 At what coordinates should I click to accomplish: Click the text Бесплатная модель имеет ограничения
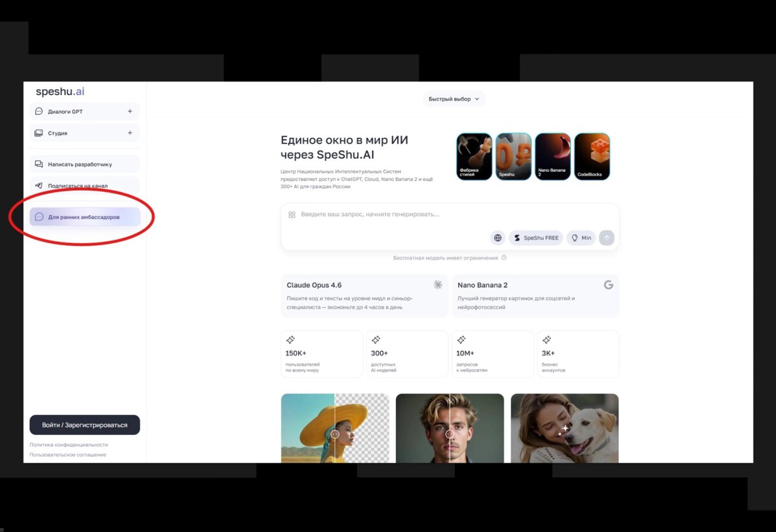tap(446, 258)
